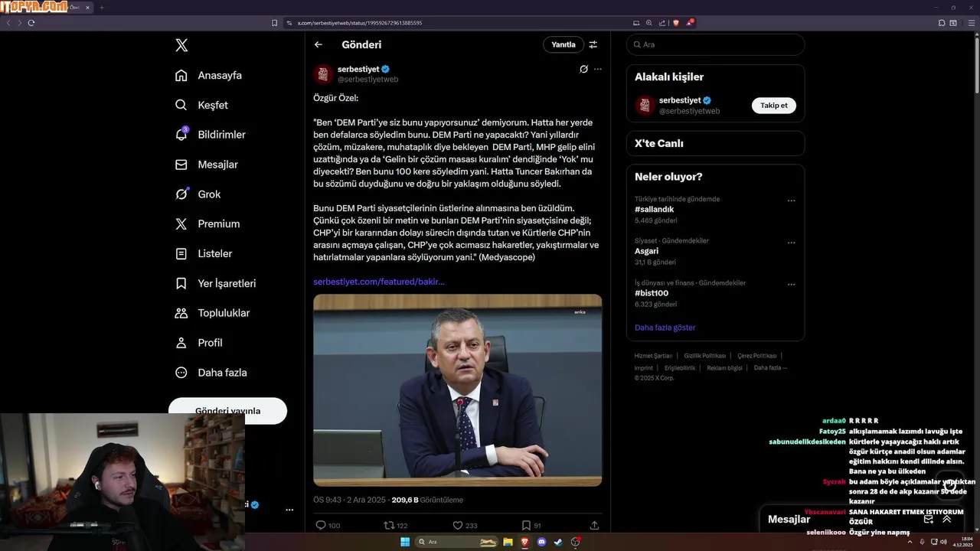Viewport: 980px width, 551px height.
Task: Share the post via share icon
Action: (594, 525)
